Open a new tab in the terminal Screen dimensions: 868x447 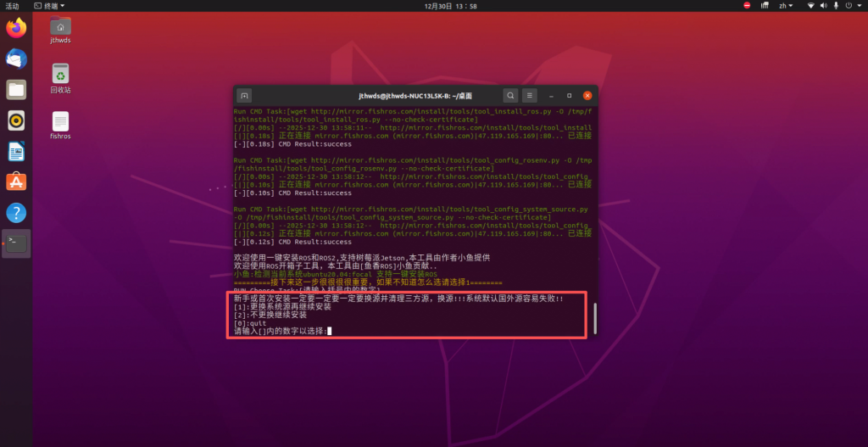tap(244, 96)
